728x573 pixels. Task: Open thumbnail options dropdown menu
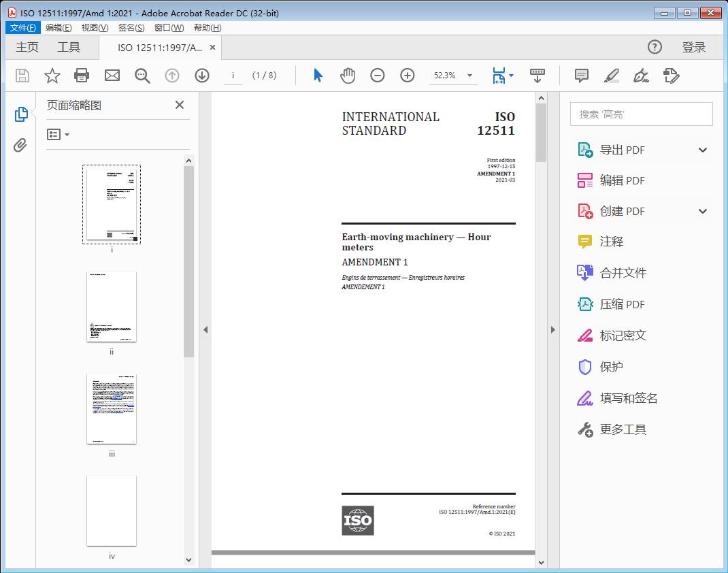click(58, 135)
